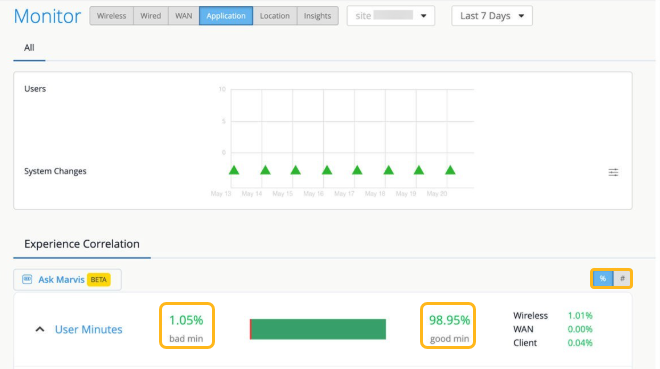The height and width of the screenshot is (369, 660).
Task: Click the Wireless 1.01% breakdown value
Action: coord(580,316)
